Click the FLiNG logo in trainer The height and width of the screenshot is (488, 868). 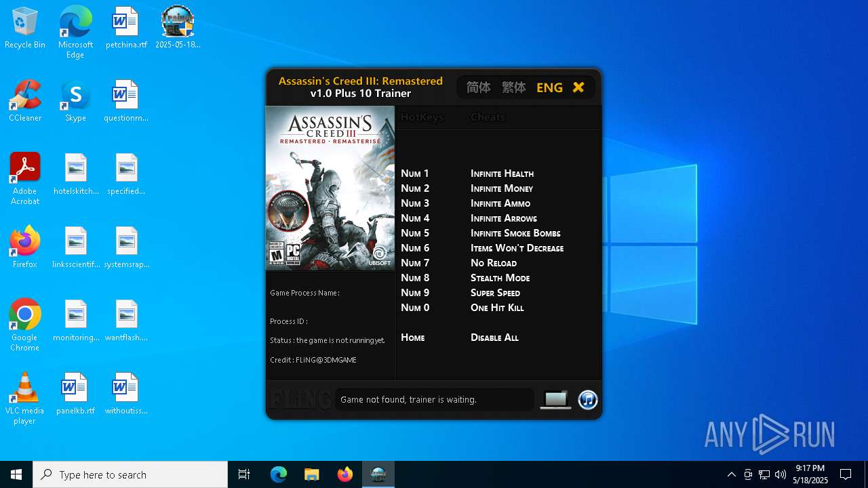pos(300,400)
